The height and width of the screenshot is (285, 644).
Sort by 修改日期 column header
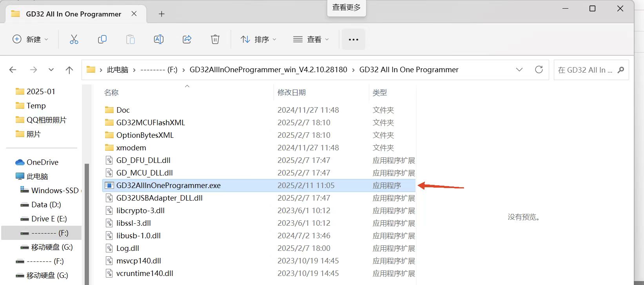tap(292, 93)
